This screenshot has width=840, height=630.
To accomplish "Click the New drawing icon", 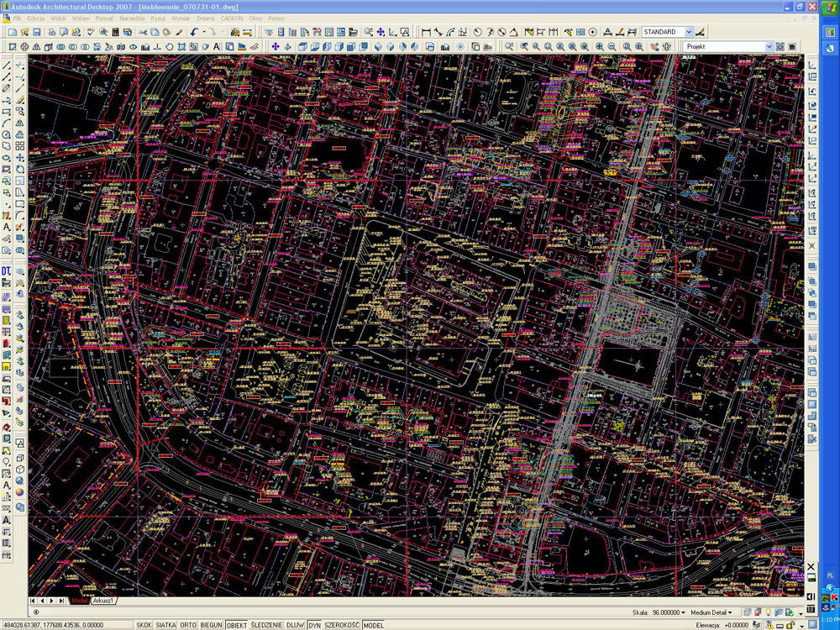I will point(13,32).
